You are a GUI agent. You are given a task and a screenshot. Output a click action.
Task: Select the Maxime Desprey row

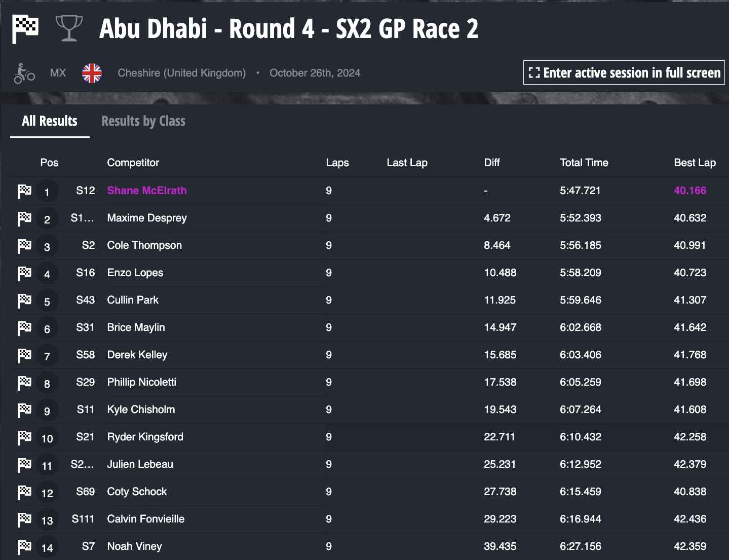(x=369, y=218)
